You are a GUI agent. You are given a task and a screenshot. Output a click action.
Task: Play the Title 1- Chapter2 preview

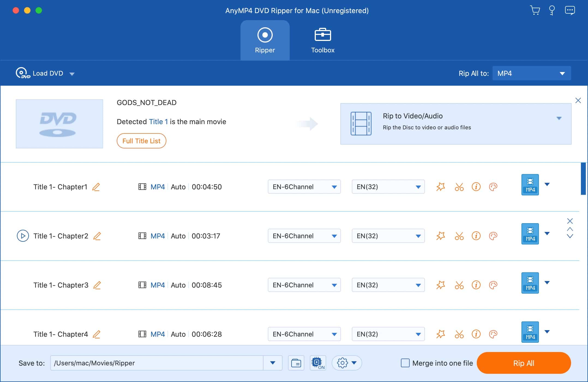[23, 236]
